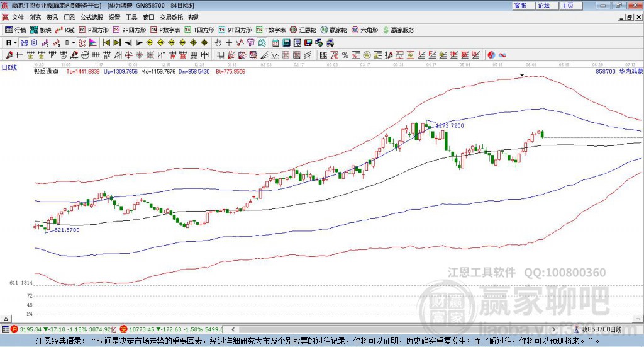Open the 行情 market quotes view
The height and width of the screenshot is (347, 644).
pos(15,30)
